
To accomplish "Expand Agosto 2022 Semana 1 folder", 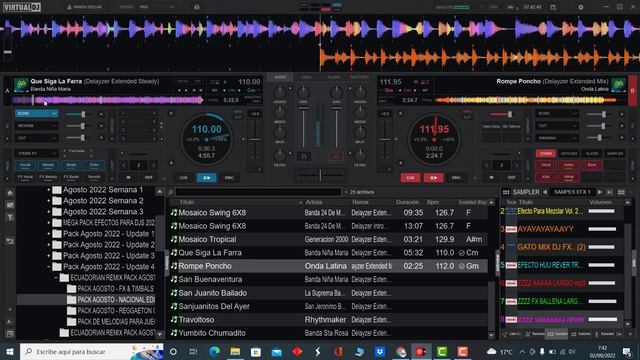I will click(x=49, y=190).
